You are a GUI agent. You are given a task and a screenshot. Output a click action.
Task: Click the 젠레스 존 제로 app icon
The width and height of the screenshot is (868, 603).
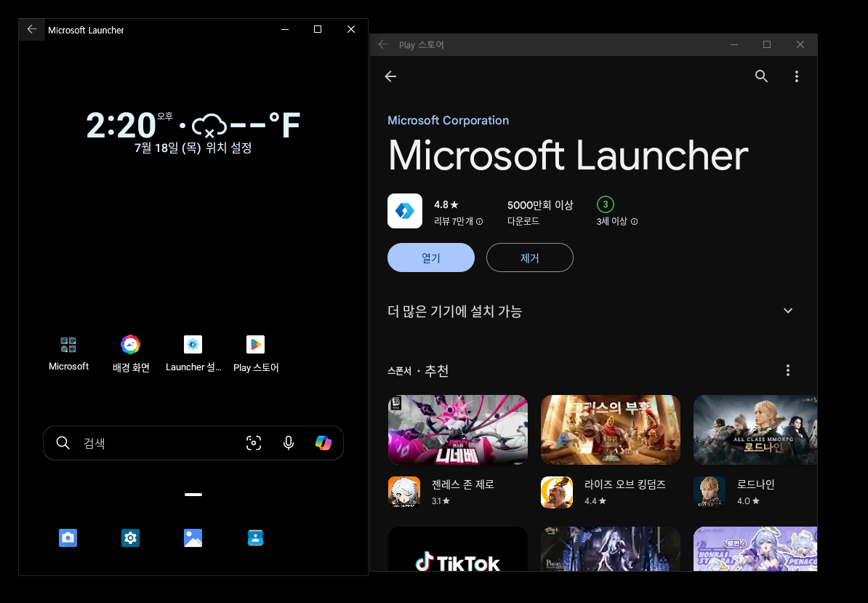pyautogui.click(x=404, y=492)
